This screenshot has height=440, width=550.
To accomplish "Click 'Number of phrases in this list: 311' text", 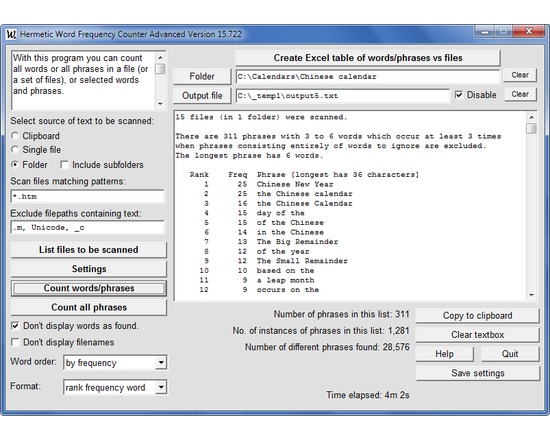I will coord(341,314).
